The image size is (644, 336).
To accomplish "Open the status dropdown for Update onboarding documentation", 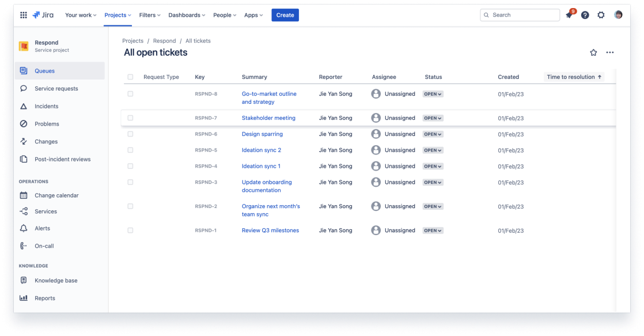I will point(433,182).
